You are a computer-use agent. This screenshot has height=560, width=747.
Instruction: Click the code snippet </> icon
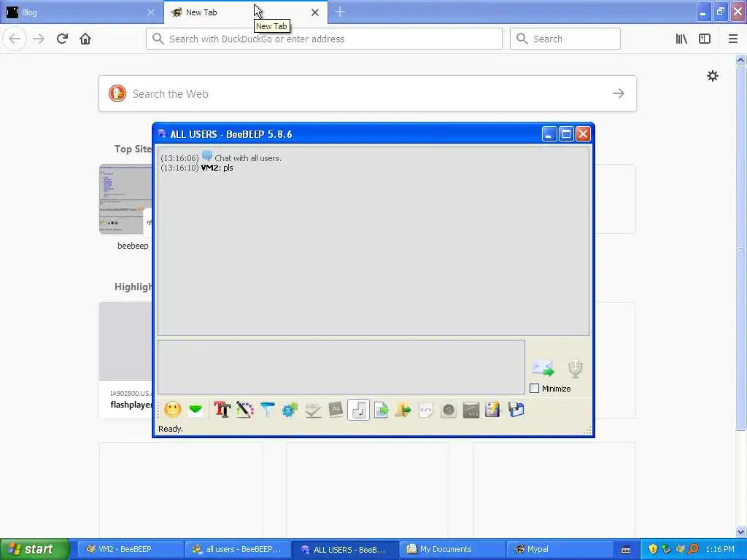tap(426, 410)
